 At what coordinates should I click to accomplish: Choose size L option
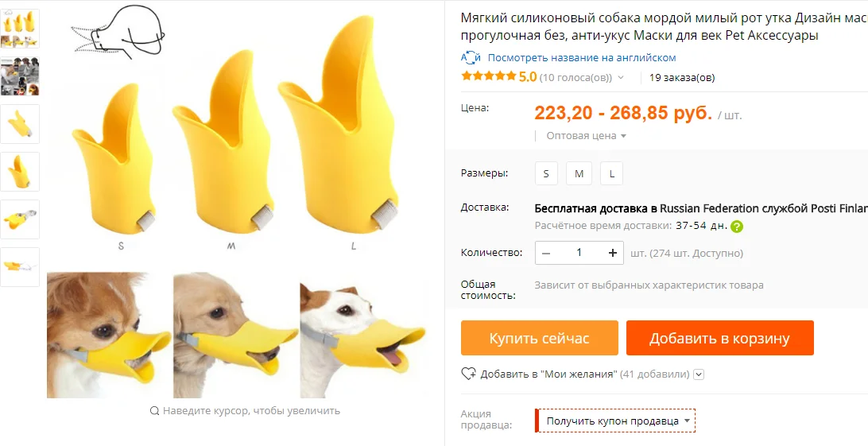[x=611, y=174]
